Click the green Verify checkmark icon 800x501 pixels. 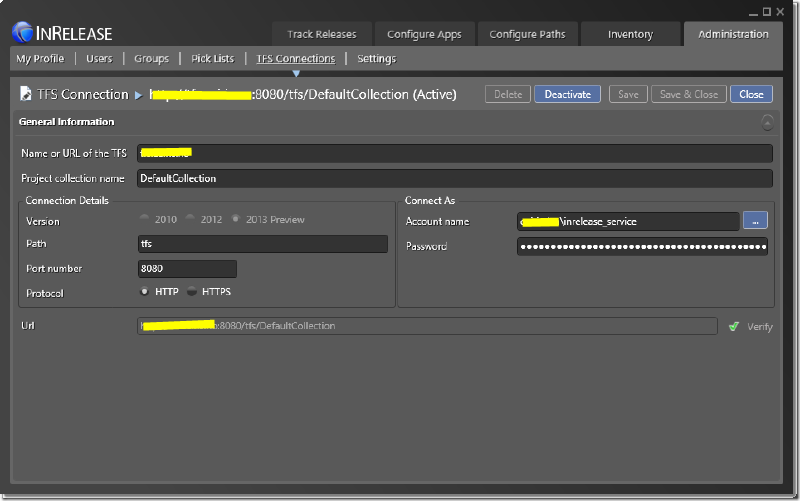click(x=734, y=327)
